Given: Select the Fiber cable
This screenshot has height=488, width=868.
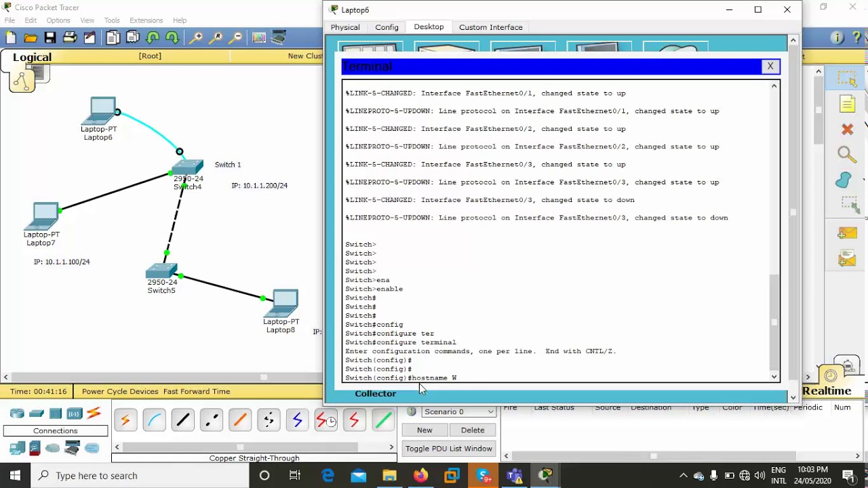Looking at the screenshot, I should point(239,420).
